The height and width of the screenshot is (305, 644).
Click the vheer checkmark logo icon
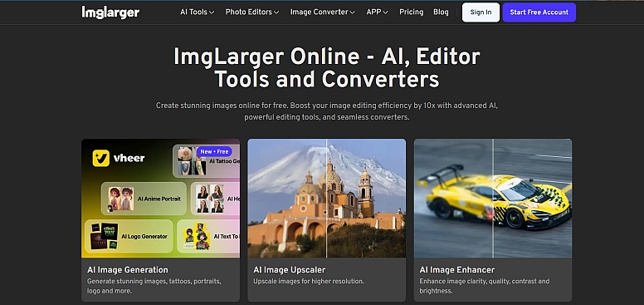(x=101, y=158)
